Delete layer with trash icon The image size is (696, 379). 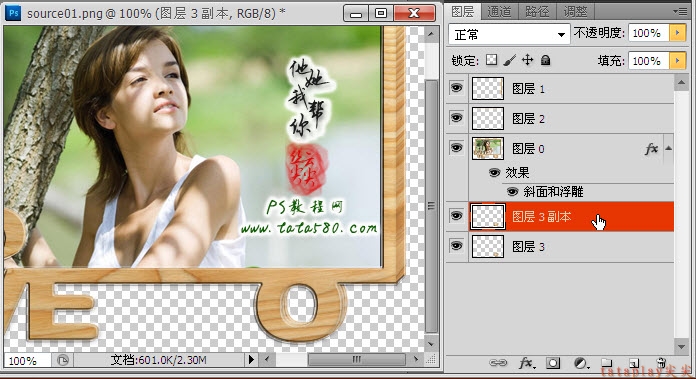[x=661, y=363]
